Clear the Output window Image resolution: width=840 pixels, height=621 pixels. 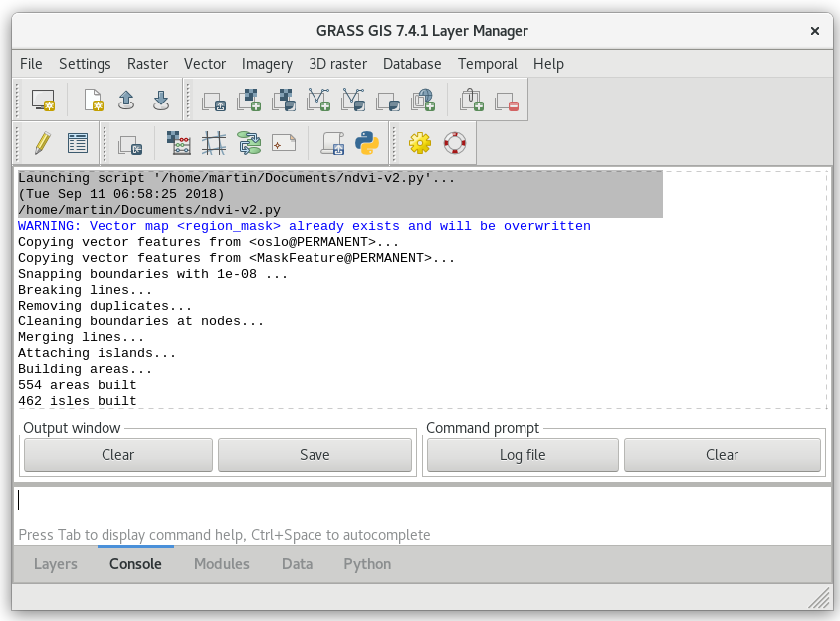click(117, 455)
